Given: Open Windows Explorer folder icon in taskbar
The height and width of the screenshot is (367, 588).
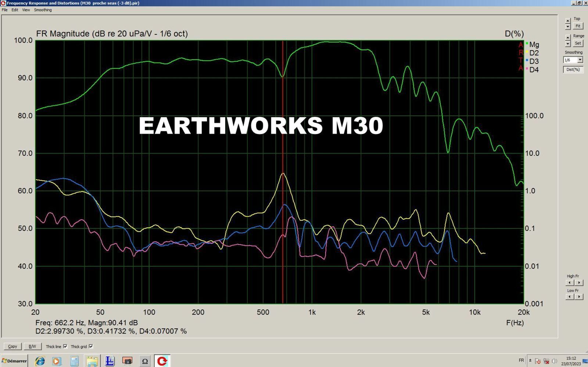Looking at the screenshot, I should [92, 361].
